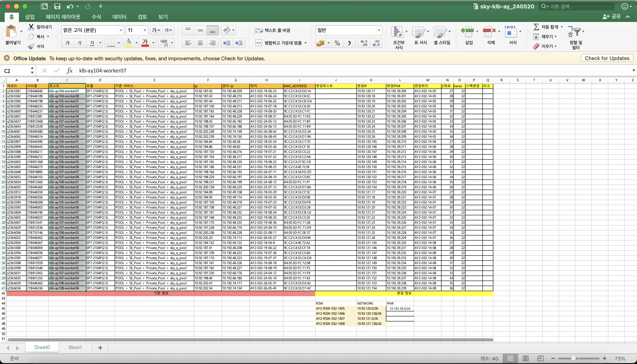Align text to bottom
Viewport: 637px width, 364px height.
[x=213, y=30]
